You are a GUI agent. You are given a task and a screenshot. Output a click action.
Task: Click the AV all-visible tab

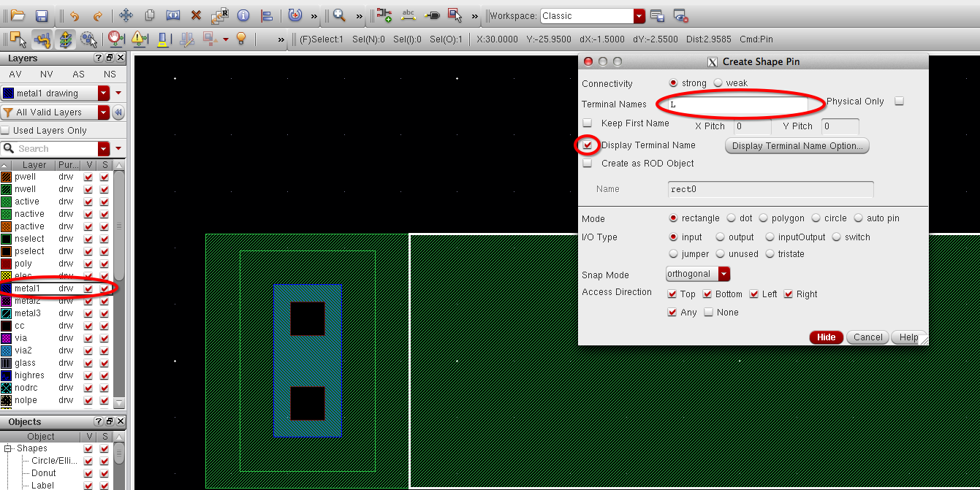15,74
